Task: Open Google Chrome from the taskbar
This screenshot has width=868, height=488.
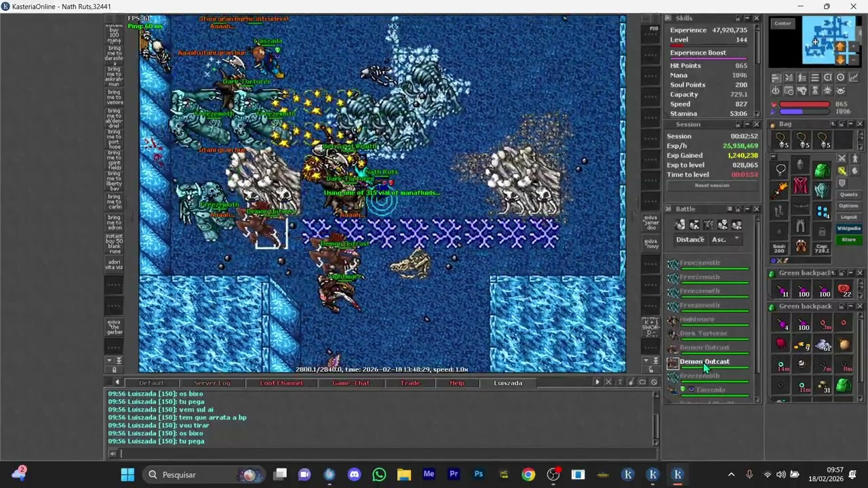Action: click(x=528, y=474)
